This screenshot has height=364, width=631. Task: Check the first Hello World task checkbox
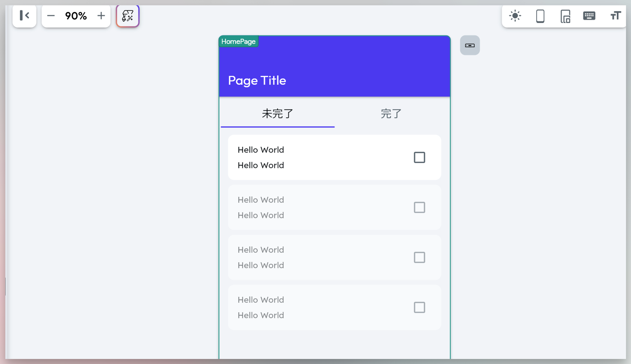pyautogui.click(x=419, y=157)
